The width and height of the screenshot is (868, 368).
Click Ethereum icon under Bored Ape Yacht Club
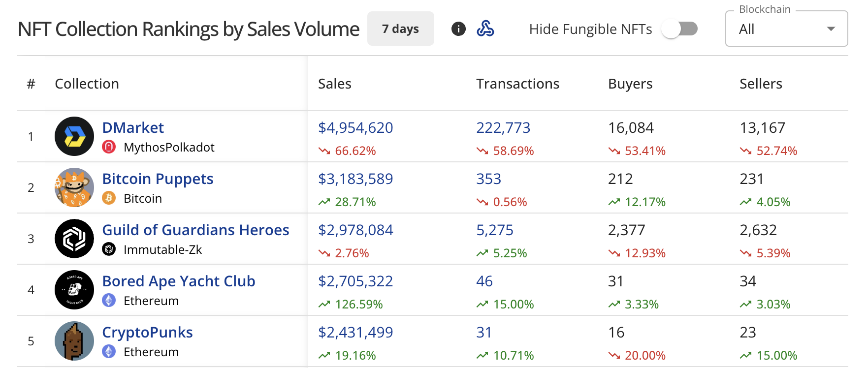click(109, 300)
